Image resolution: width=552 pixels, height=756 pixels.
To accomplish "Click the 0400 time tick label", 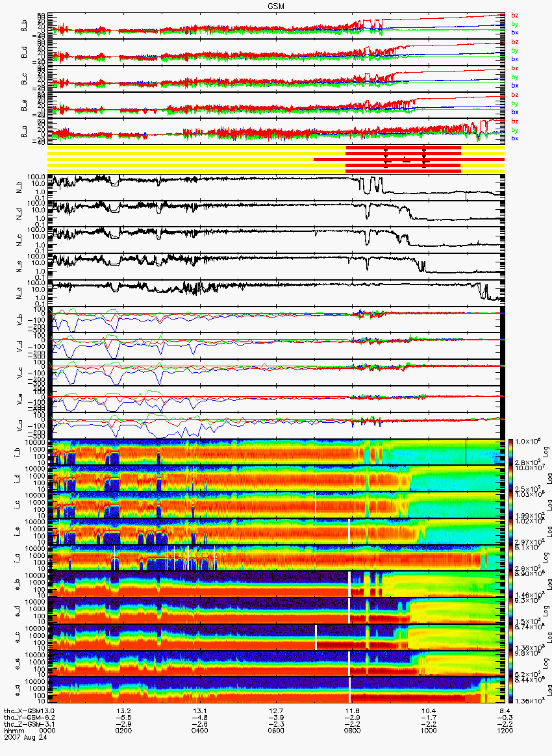I will point(200,731).
